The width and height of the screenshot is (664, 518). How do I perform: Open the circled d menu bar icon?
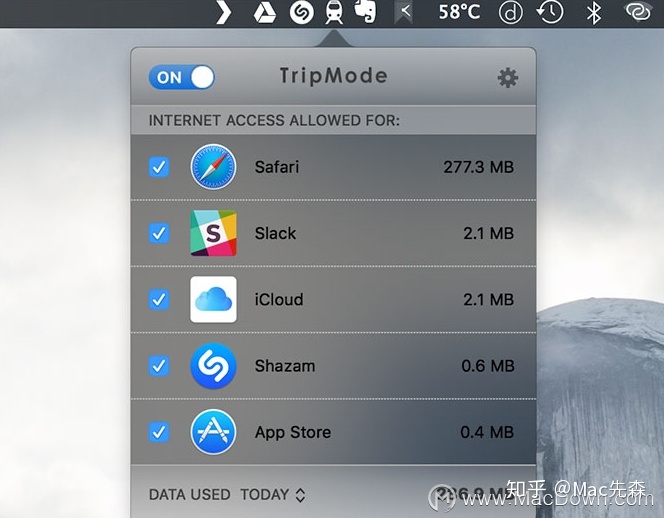click(511, 12)
